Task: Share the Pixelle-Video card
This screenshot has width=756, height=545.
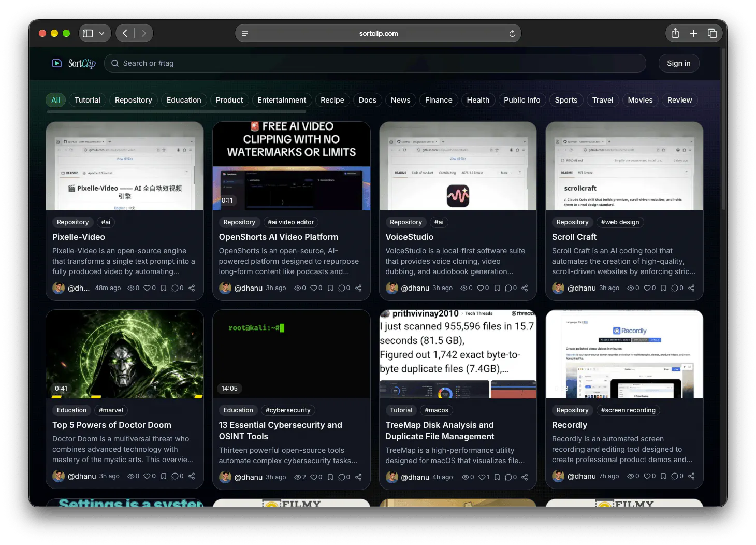Action: click(192, 288)
